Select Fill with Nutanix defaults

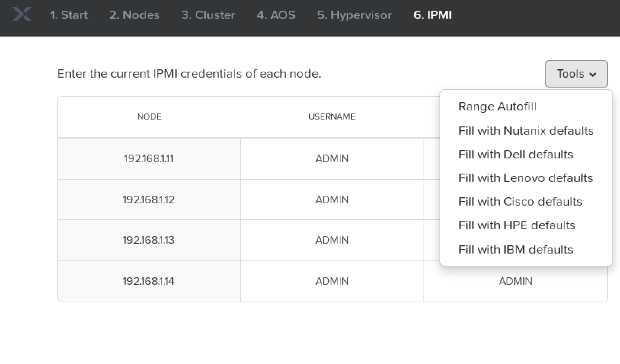tap(526, 131)
